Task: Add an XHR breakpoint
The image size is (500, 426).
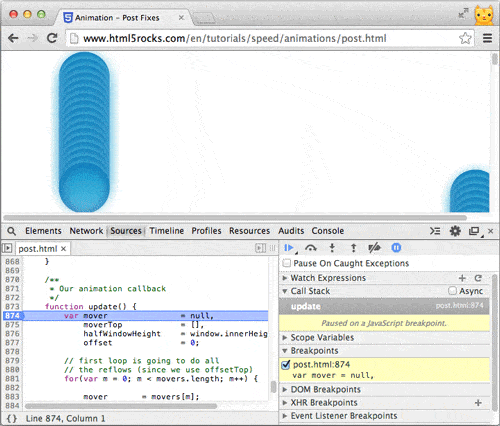Action: tap(478, 403)
